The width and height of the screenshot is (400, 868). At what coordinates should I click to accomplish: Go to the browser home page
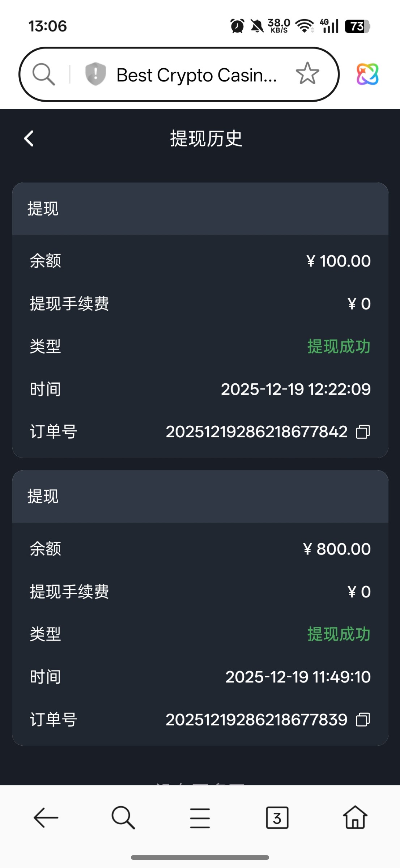click(355, 817)
